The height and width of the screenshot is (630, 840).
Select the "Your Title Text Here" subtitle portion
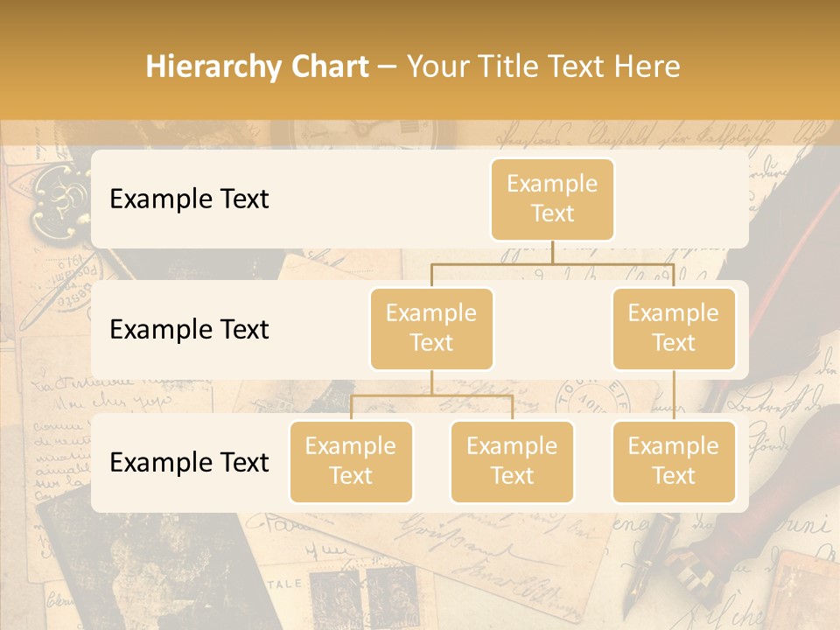click(x=543, y=66)
